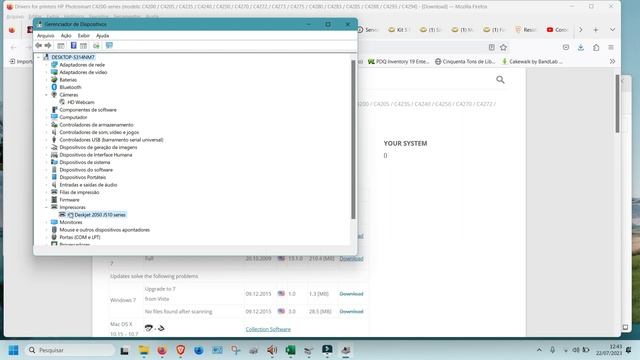Open Excel from the taskbar

290,350
